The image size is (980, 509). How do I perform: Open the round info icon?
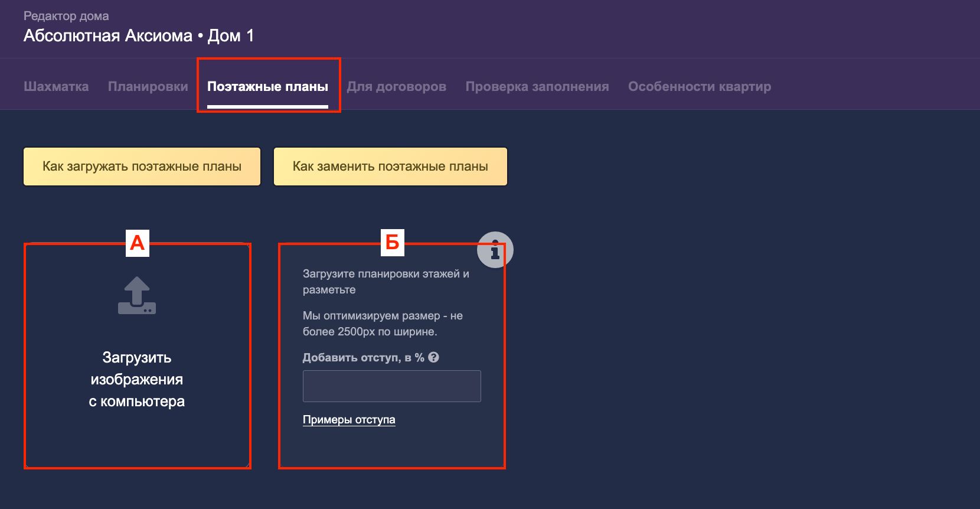(x=495, y=250)
